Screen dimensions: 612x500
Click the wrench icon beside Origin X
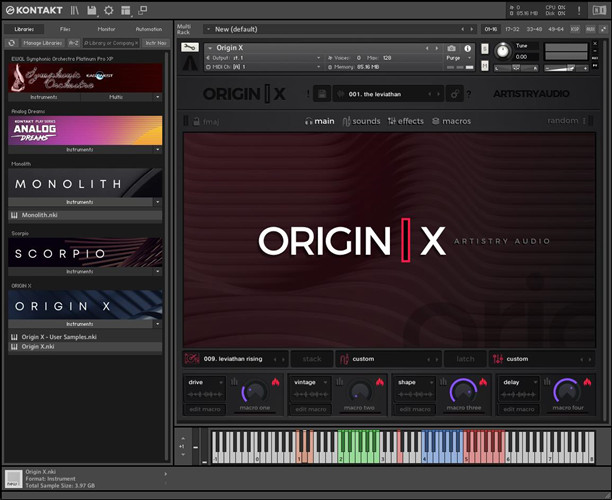point(190,48)
